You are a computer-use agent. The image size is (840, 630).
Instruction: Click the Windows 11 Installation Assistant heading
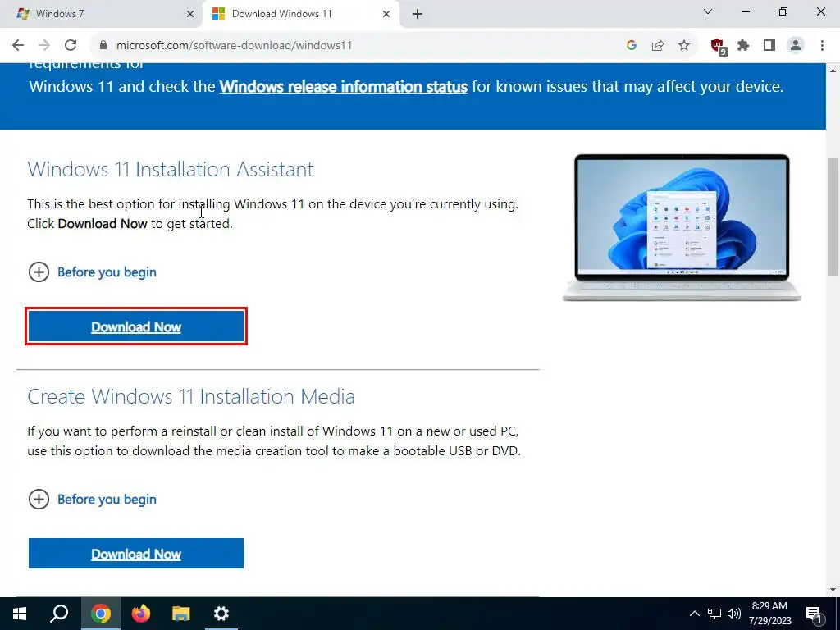click(171, 169)
